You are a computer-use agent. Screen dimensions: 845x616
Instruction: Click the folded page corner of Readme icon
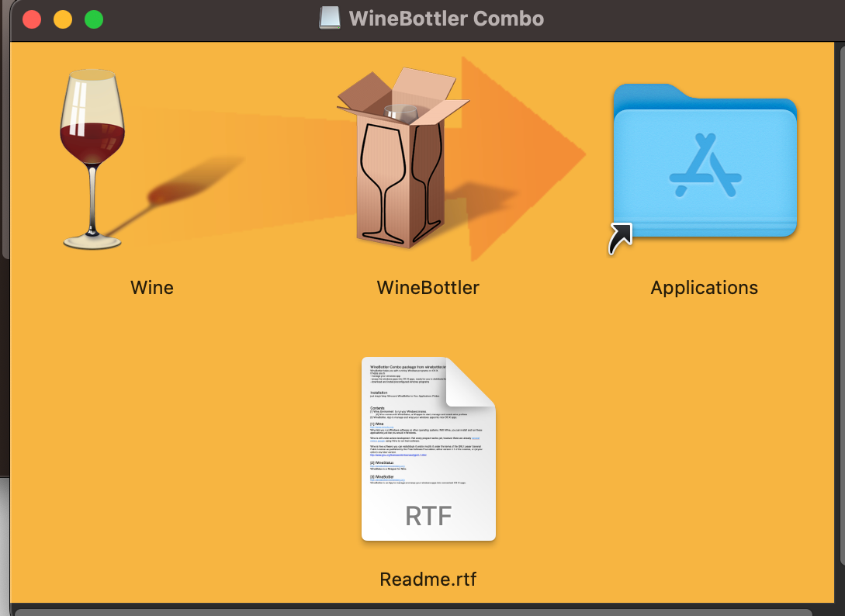click(470, 382)
